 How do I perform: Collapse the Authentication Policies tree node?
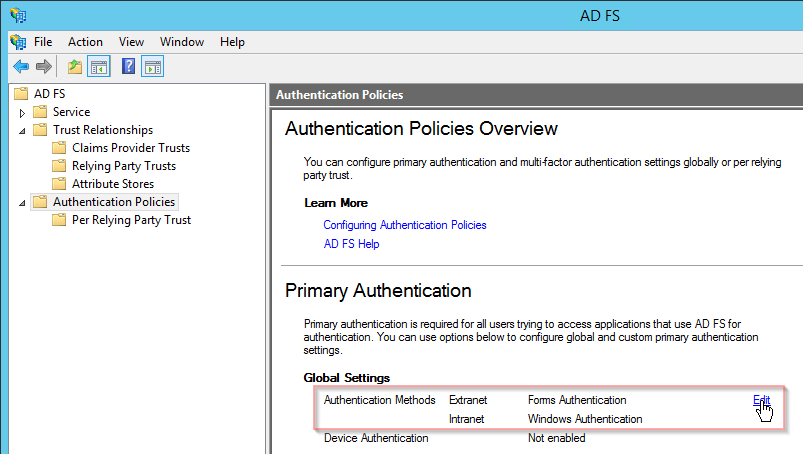point(22,203)
